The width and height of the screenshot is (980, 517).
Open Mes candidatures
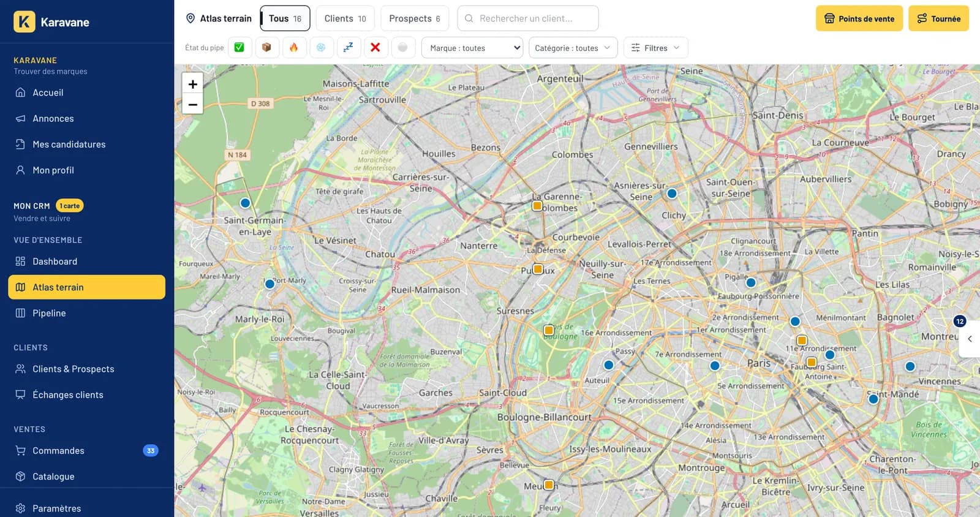(x=87, y=144)
